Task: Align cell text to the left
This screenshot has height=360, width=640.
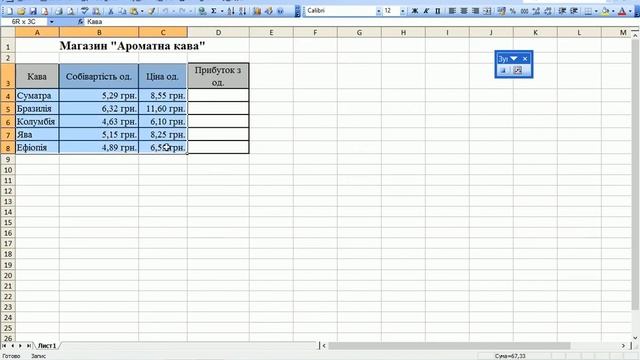Action: click(x=452, y=11)
